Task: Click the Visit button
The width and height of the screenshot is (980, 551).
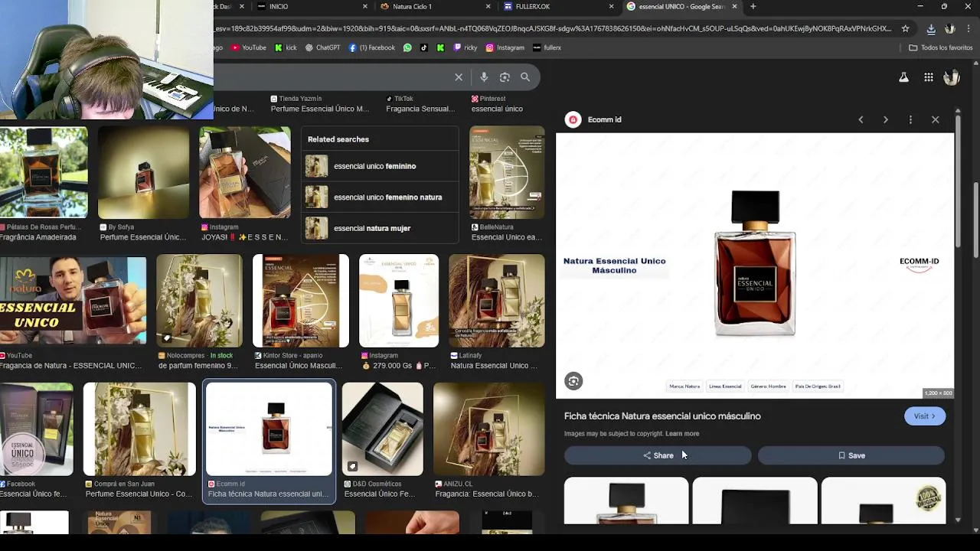Action: click(x=925, y=416)
